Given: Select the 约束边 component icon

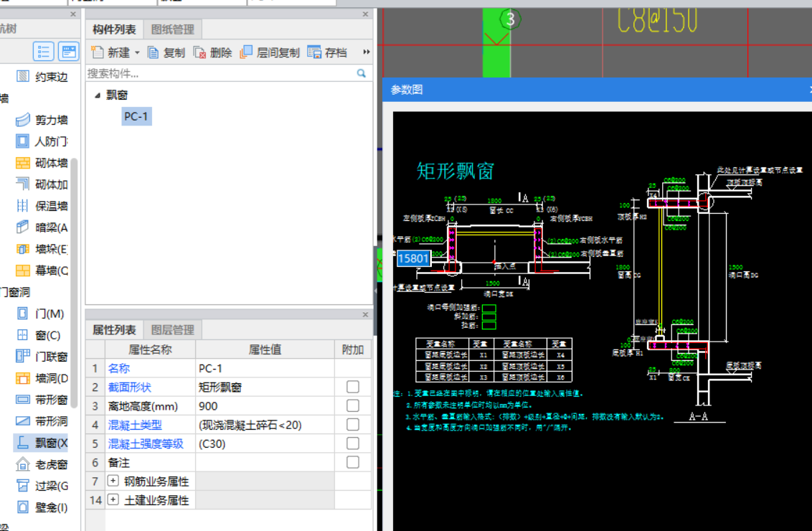Looking at the screenshot, I should pos(22,77).
